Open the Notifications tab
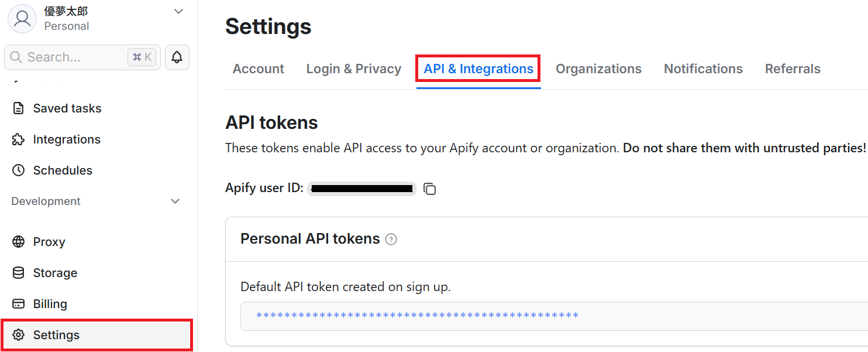Screen dimensions: 868x352 703,69
